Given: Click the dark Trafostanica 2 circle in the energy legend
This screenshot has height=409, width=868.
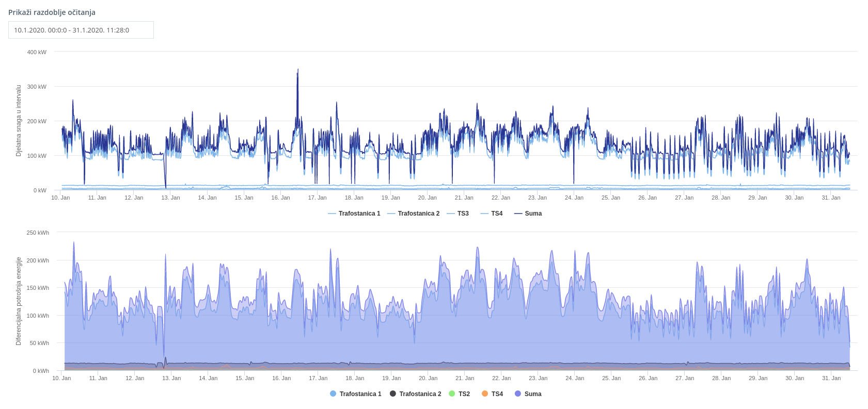Looking at the screenshot, I should [393, 394].
